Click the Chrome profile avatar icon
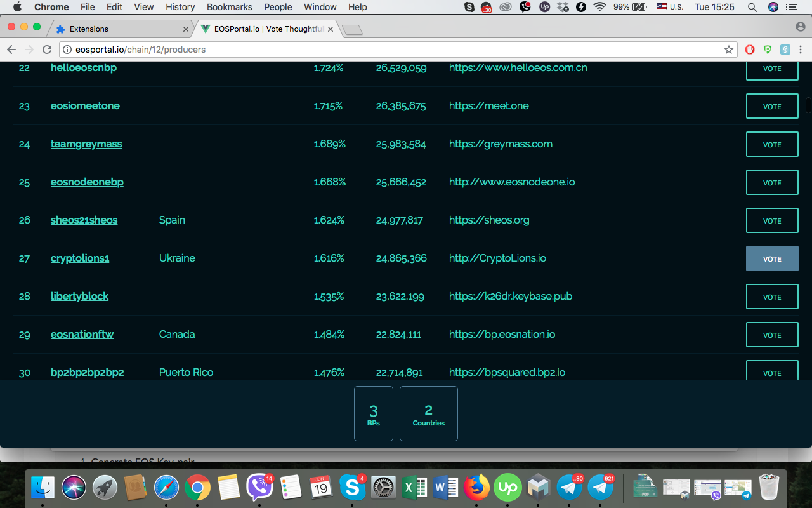 (x=800, y=27)
